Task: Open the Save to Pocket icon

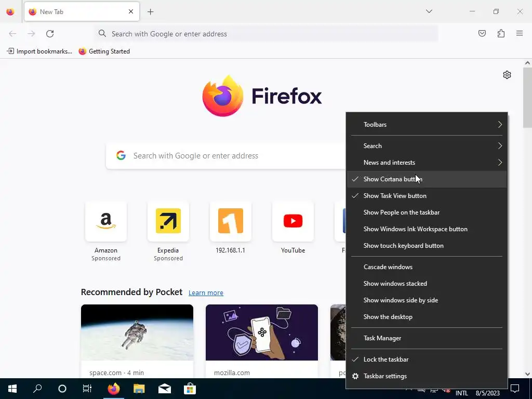Action: click(482, 33)
